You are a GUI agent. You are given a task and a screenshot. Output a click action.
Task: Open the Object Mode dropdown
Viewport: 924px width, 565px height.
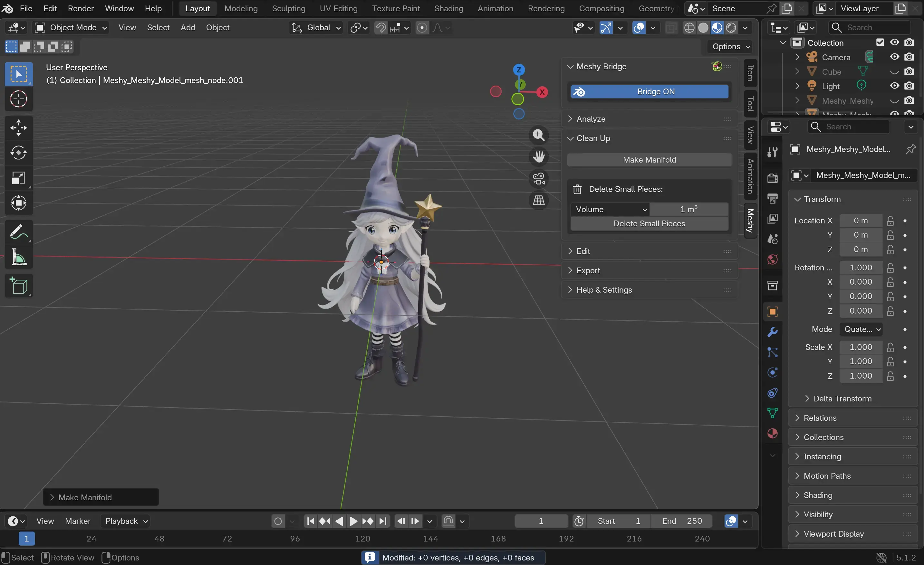tap(71, 28)
